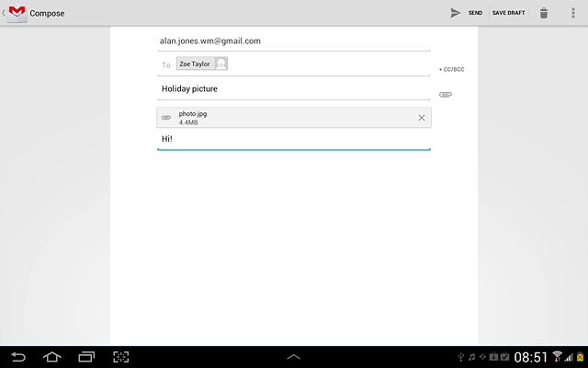The height and width of the screenshot is (368, 588).
Task: Discard the draft with the trash icon
Action: coord(544,13)
